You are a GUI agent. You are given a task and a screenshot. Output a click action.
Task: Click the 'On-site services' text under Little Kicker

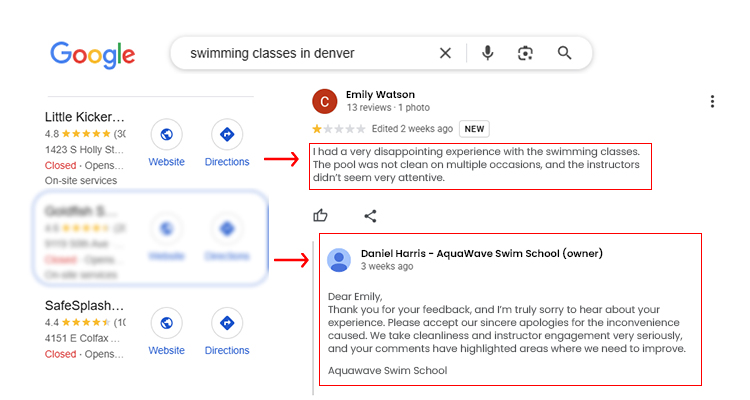81,180
